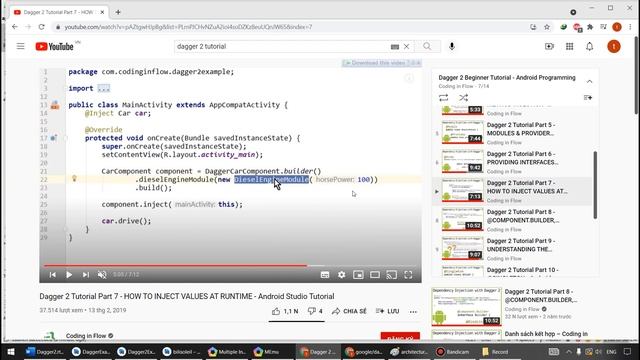Open a new browser tab

coord(118,12)
